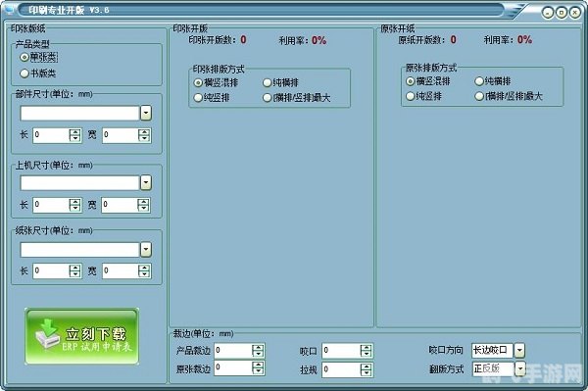The image size is (588, 391).
Task: Increase the 部件尺寸 长 spinner
Action: pos(75,132)
